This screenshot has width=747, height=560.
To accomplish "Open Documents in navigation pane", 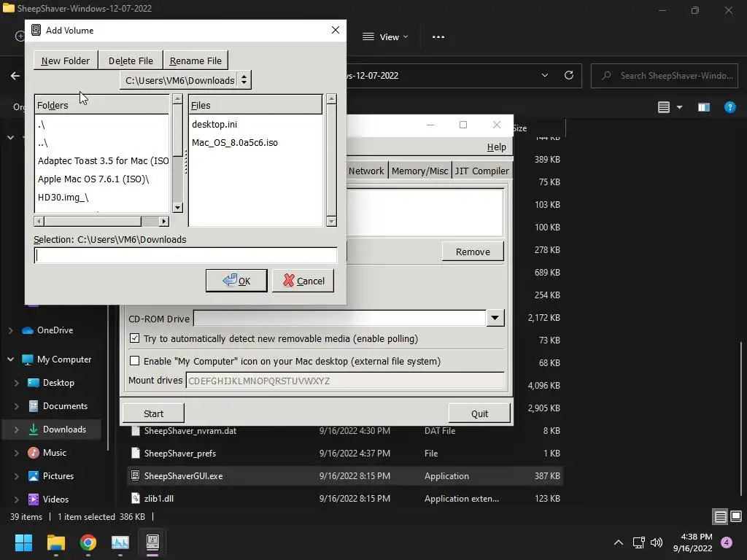I will pos(65,406).
